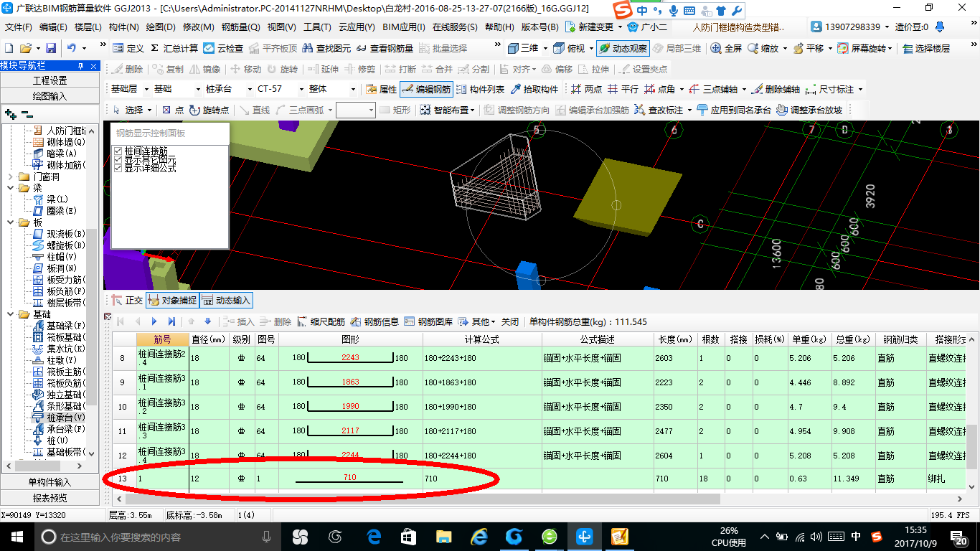Toggle 桩间连接筋 checkbox
The width and height of the screenshot is (980, 551).
[x=118, y=151]
